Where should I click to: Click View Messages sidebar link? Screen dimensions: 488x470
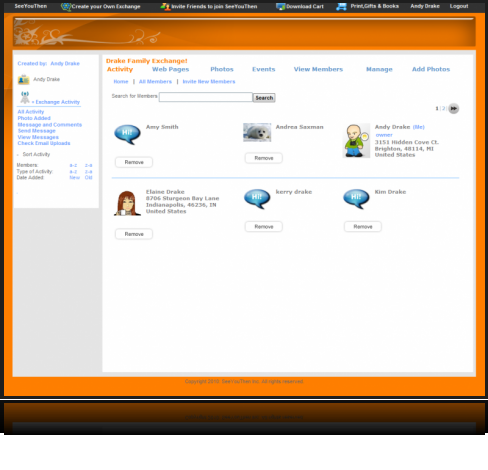38,137
